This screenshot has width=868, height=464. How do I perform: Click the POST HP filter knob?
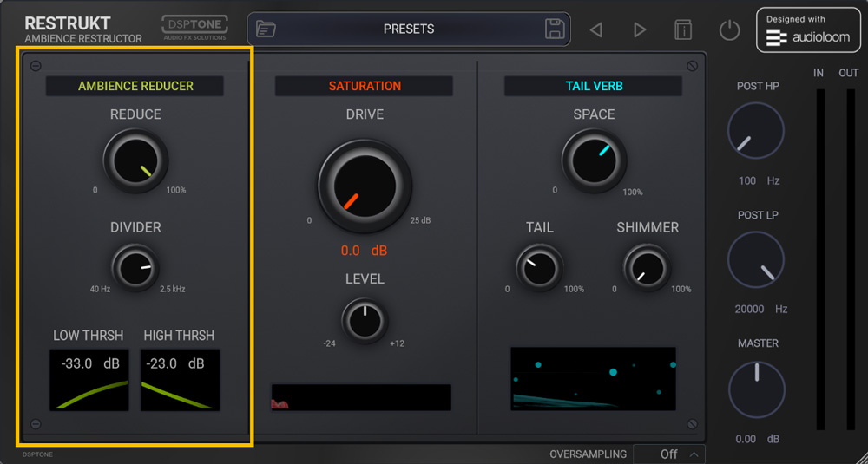[756, 130]
